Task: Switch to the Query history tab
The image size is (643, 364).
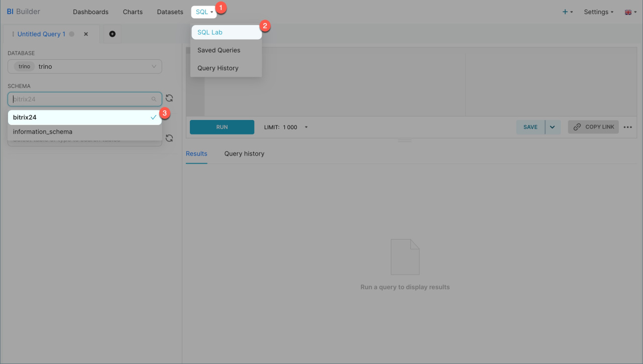Action: pyautogui.click(x=244, y=154)
